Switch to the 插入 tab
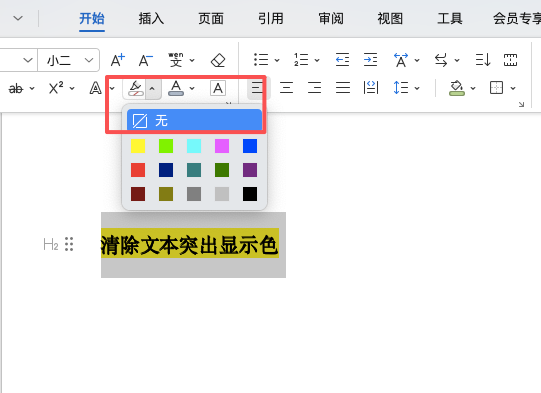The height and width of the screenshot is (393, 541). coord(151,18)
